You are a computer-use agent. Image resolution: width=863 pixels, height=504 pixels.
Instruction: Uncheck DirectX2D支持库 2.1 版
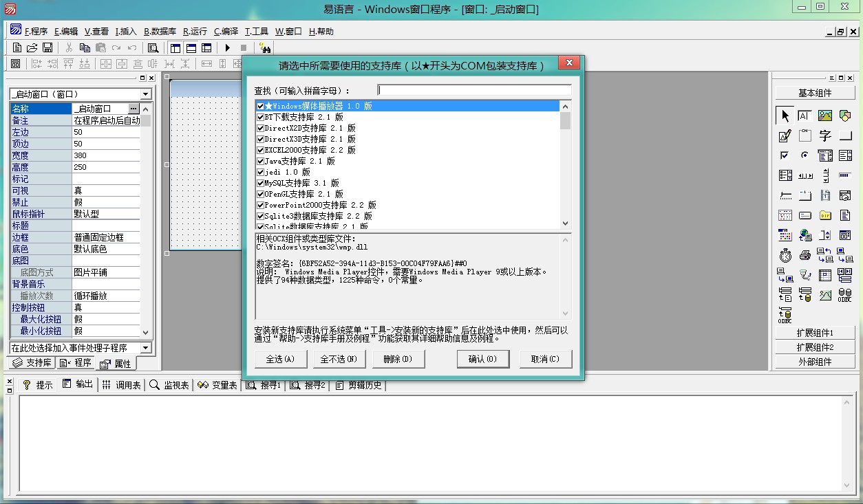pyautogui.click(x=260, y=128)
